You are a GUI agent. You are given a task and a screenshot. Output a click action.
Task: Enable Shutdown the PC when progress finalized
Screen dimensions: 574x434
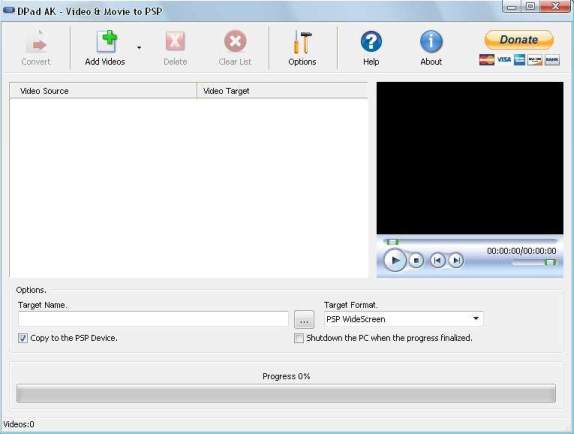[x=299, y=338]
